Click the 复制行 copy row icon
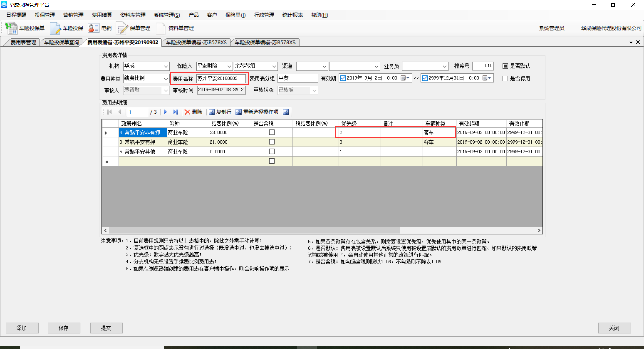 coord(212,112)
